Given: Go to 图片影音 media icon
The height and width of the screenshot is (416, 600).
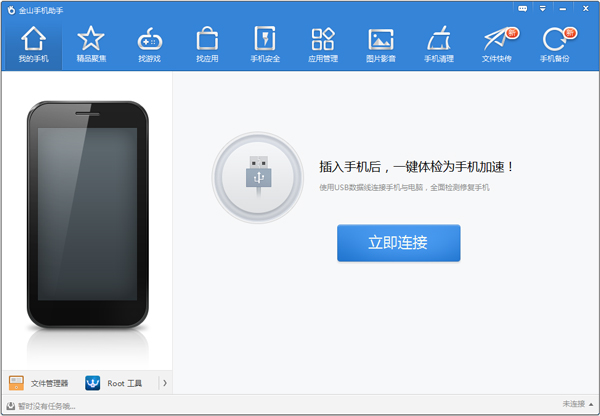Looking at the screenshot, I should click(381, 44).
